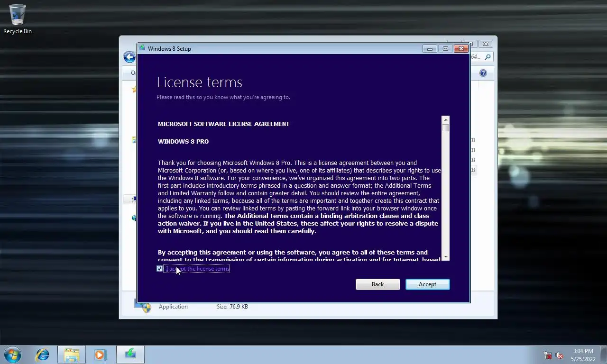
Task: Click the "Application" label in Explorer details pane
Action: [x=173, y=307]
